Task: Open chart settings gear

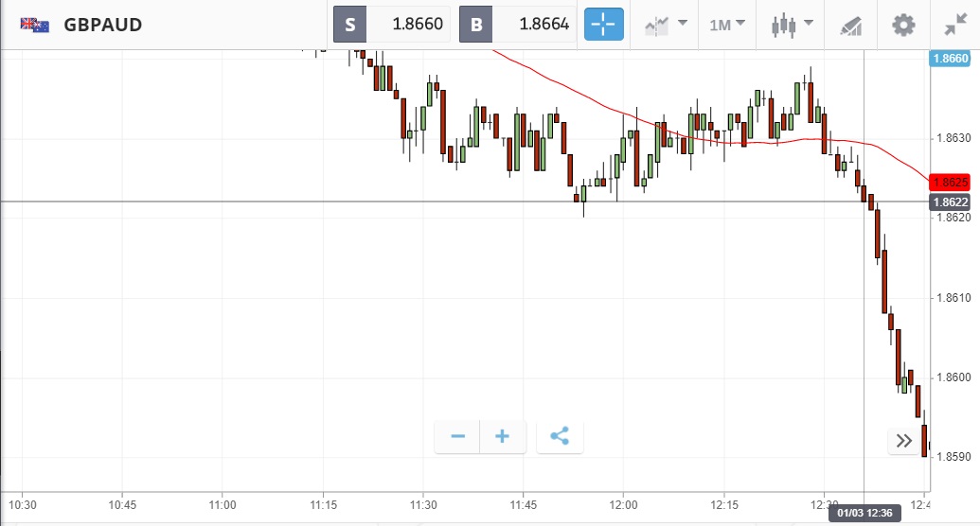Action: (x=904, y=25)
